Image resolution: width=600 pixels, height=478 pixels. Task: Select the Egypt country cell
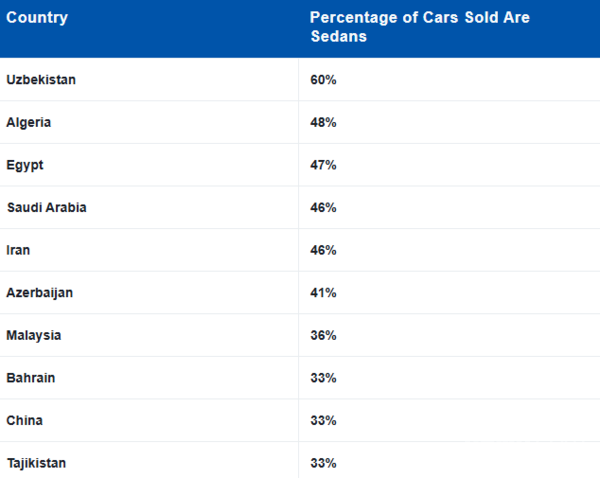[25, 165]
